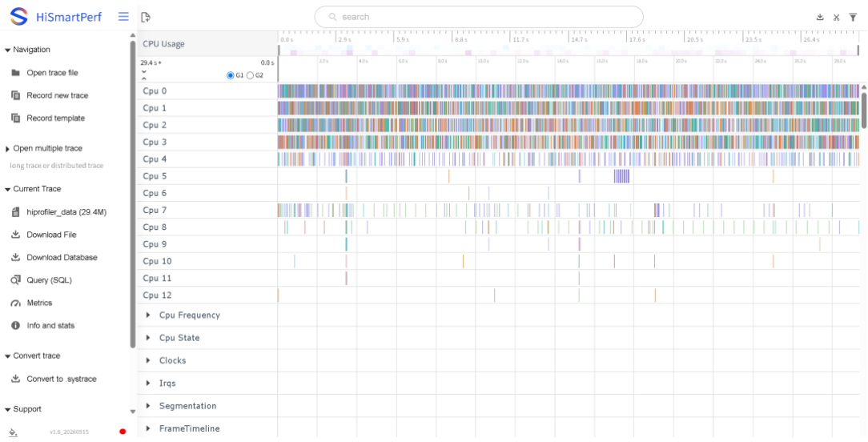Expand the Cpu State row
Image resolution: width=868 pixels, height=442 pixels.
point(148,338)
